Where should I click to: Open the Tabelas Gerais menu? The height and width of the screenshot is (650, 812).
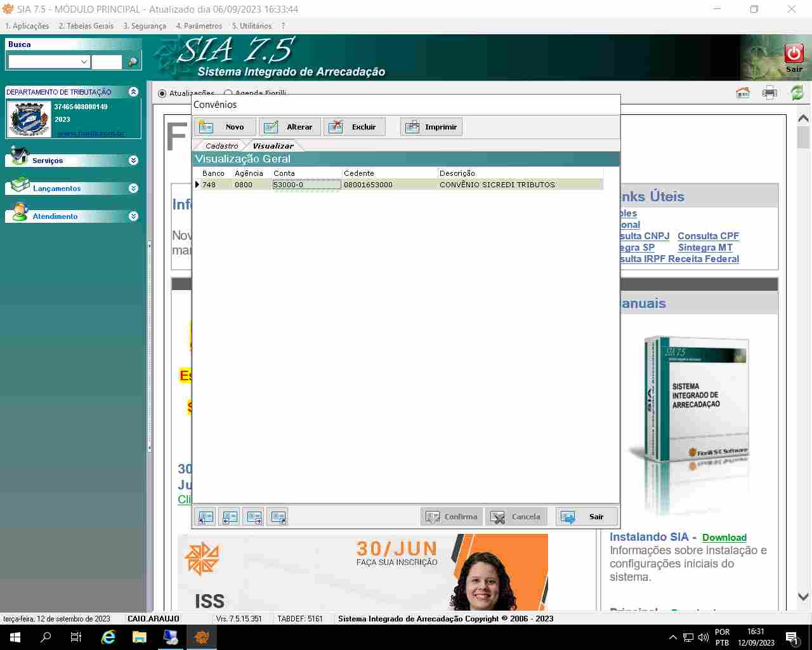pyautogui.click(x=86, y=26)
